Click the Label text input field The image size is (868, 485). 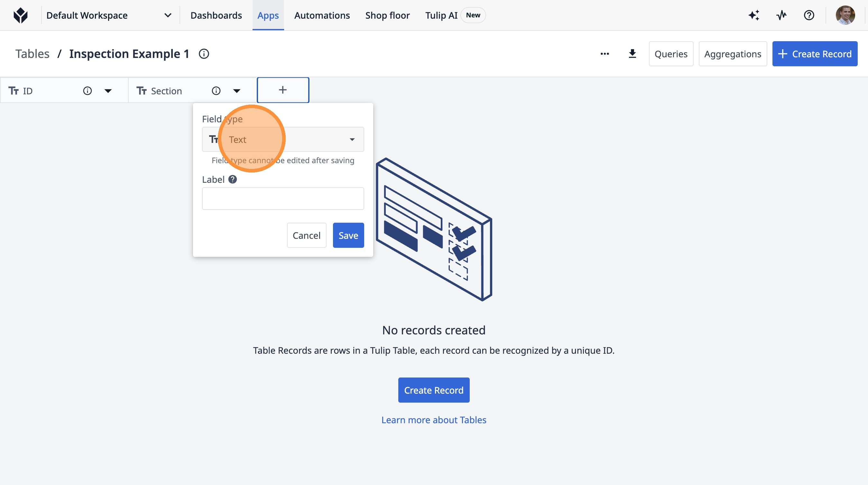click(x=283, y=199)
